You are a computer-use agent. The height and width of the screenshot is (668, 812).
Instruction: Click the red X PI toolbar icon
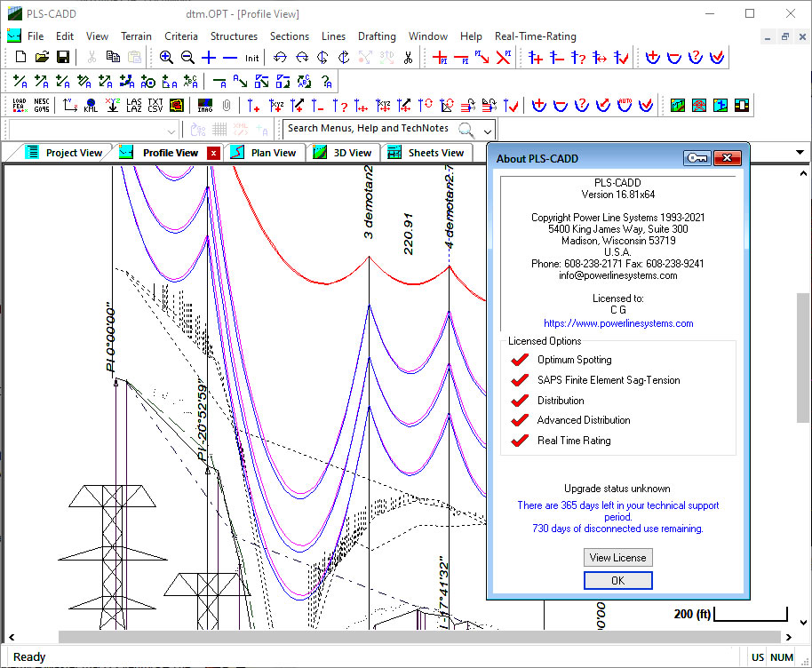click(504, 58)
